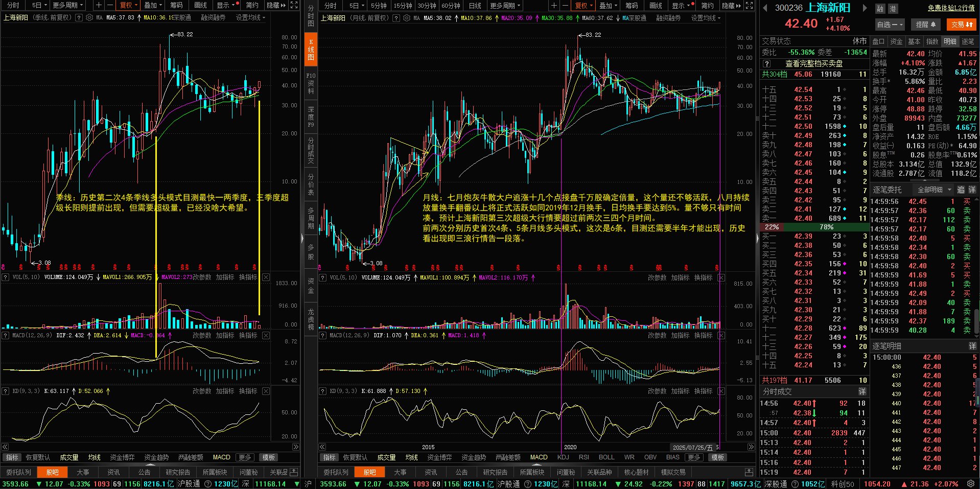Open 5日 dropdown in left chart toolbar
The height and width of the screenshot is (489, 980).
click(x=39, y=5)
